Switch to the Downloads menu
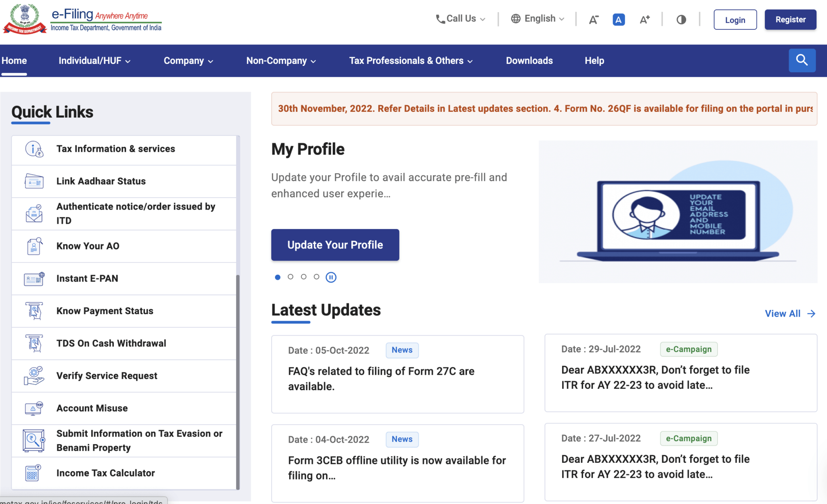 (x=529, y=61)
